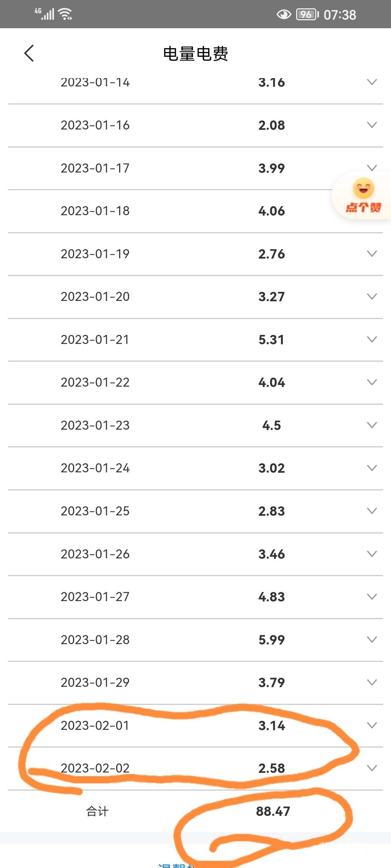This screenshot has width=391, height=868.
Task: Tap the eye comfort icon in status bar
Action: pos(283,14)
